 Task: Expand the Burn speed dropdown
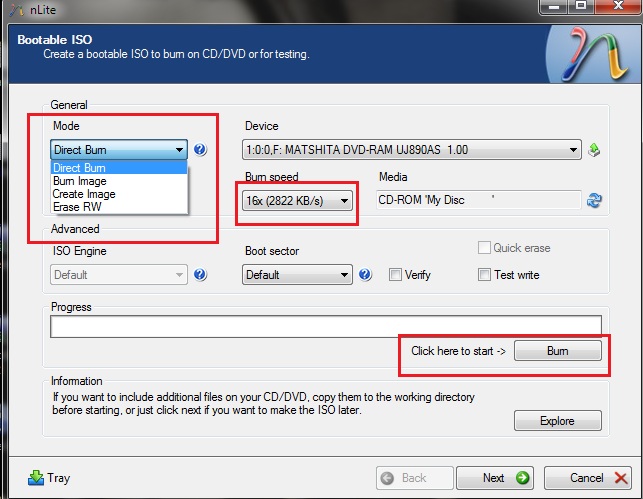point(297,200)
